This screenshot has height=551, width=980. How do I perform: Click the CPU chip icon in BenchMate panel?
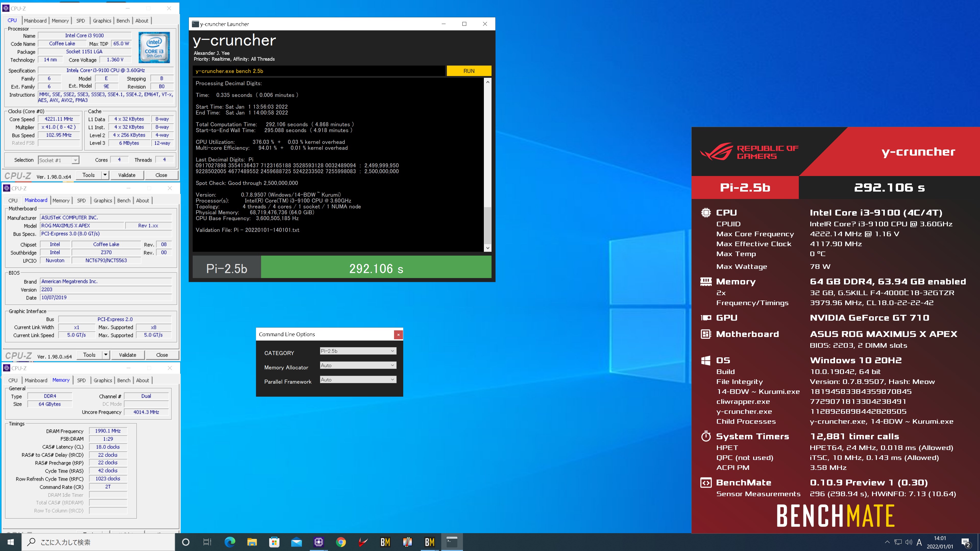coord(706,212)
